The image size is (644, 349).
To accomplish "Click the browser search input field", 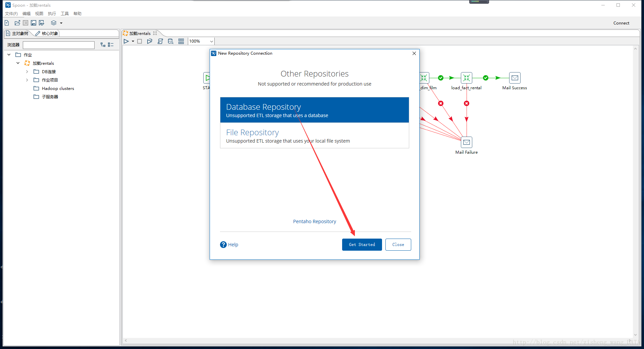I will click(x=59, y=45).
